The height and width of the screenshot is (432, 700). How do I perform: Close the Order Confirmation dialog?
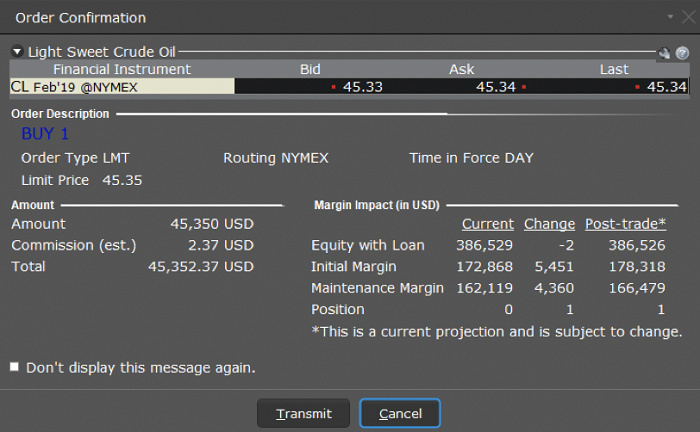point(689,17)
